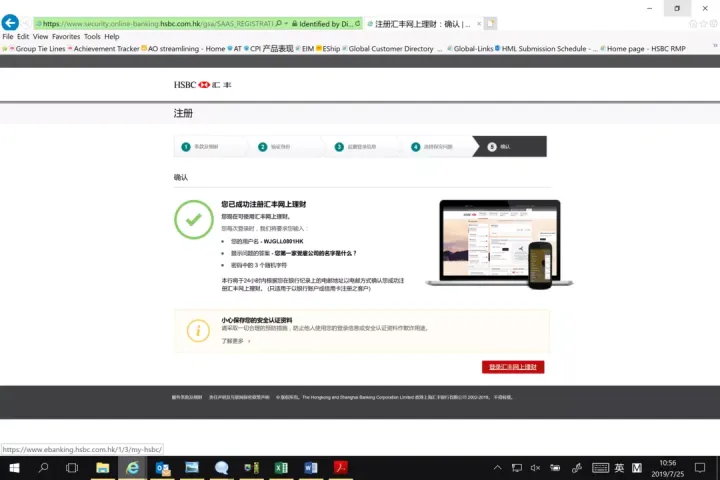This screenshot has height=480, width=720.
Task: Click the add-to-favorites-bar star icon
Action: [5, 48]
